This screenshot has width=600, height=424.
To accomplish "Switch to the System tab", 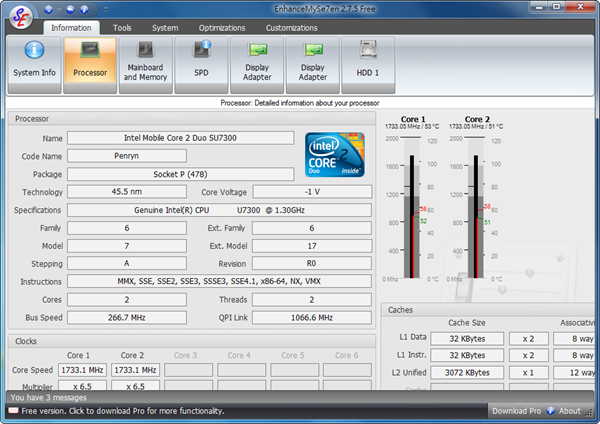I will [166, 28].
